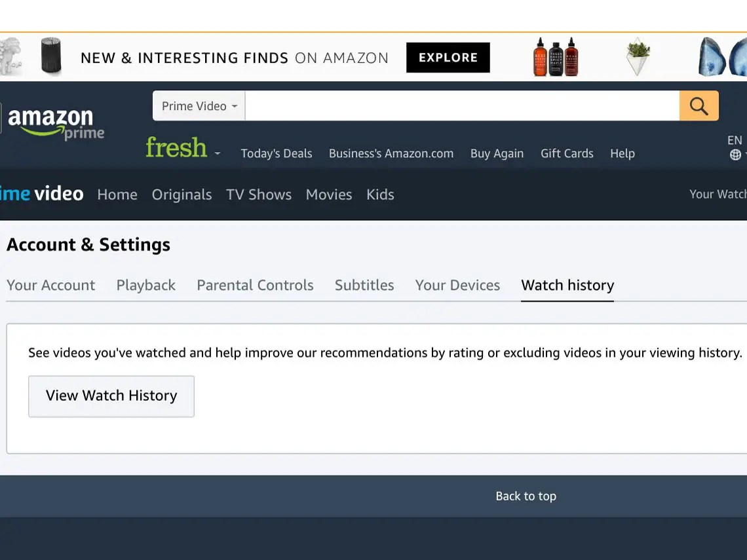Open the Movies section

[329, 195]
